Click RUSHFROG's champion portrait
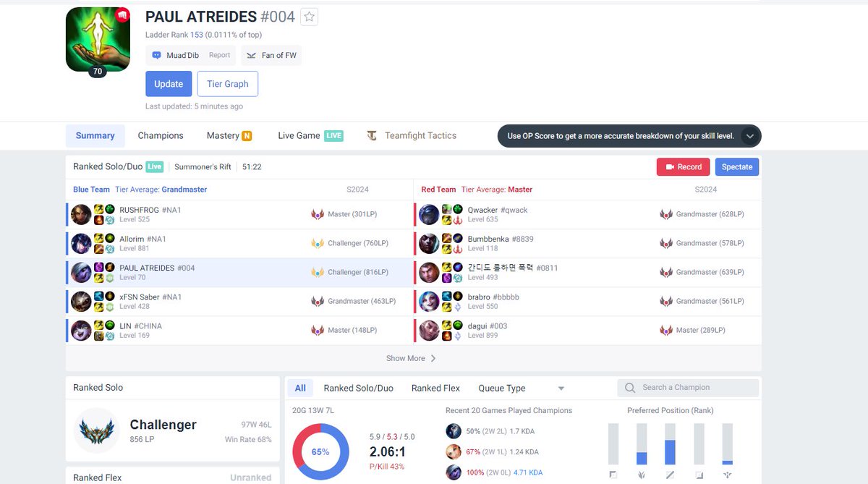This screenshot has height=484, width=868. coord(81,214)
